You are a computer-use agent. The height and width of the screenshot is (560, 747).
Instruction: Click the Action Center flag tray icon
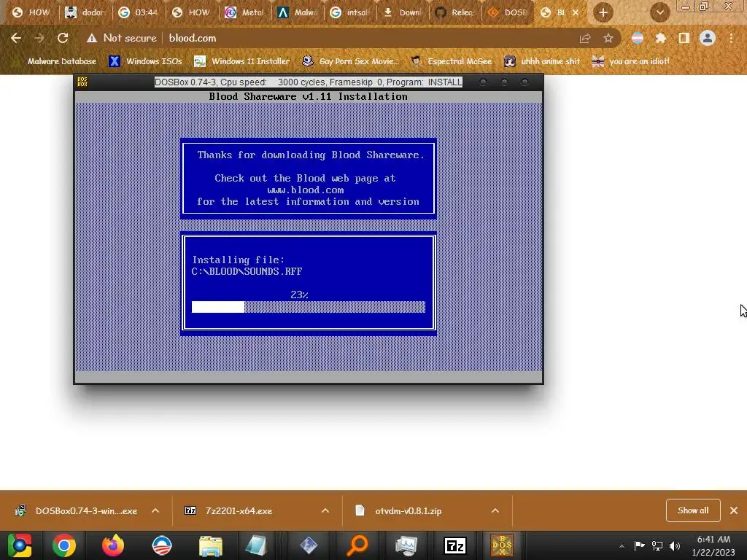639,546
